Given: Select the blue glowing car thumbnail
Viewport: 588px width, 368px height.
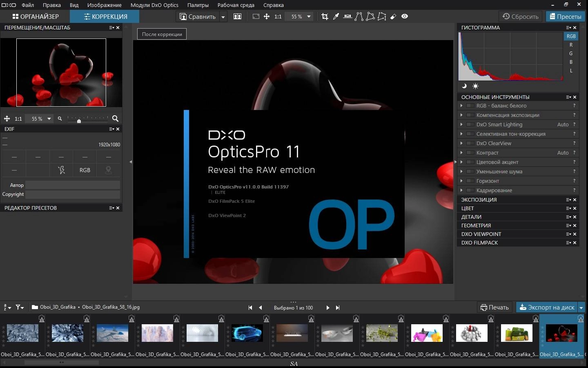Looking at the screenshot, I should pos(247,333).
